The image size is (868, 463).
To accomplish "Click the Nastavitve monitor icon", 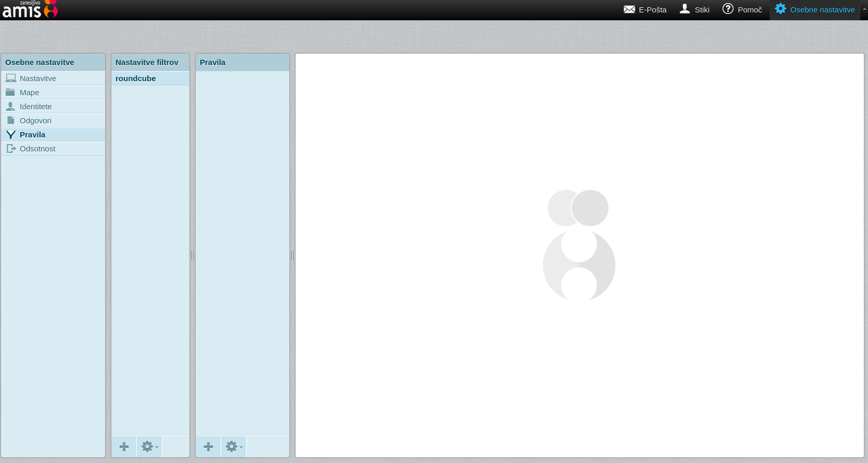I will pos(10,78).
